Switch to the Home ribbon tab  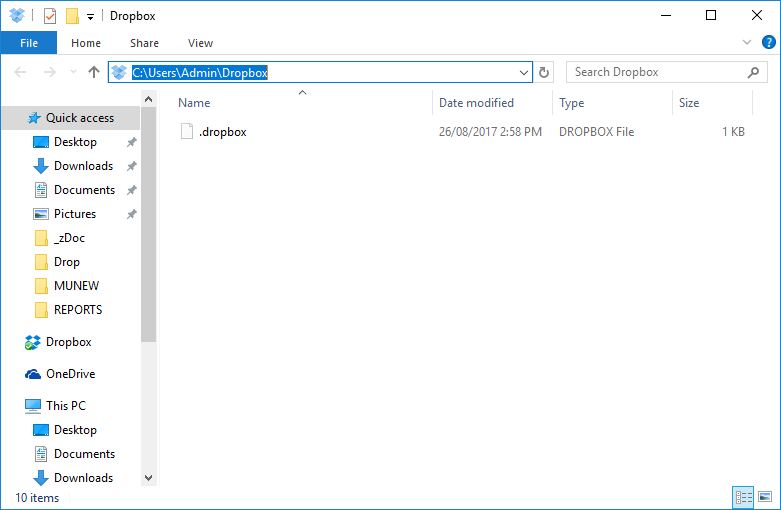pyautogui.click(x=86, y=43)
